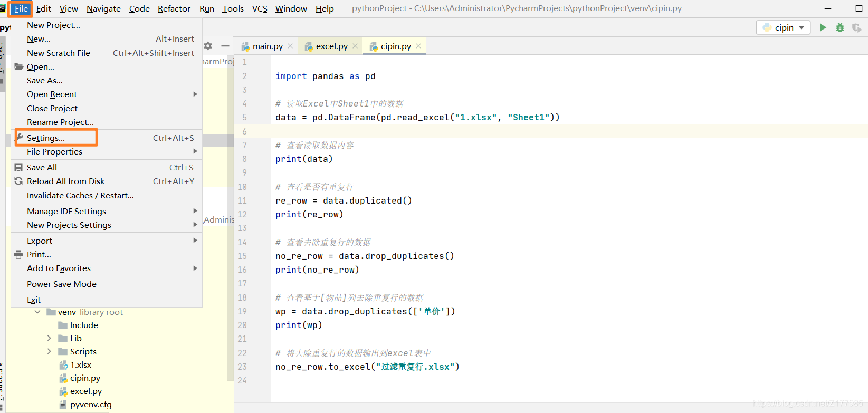Close the excel.py tab

pyautogui.click(x=355, y=46)
